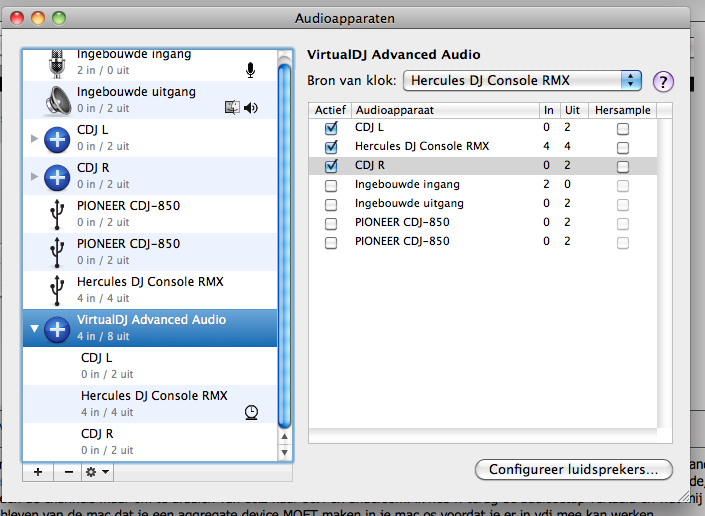Viewport: 705px width, 516px height.
Task: Click Configureer luidsprekers button
Action: [x=574, y=470]
